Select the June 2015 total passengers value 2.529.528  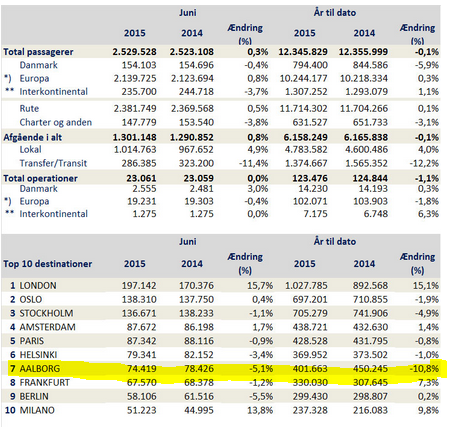point(134,52)
